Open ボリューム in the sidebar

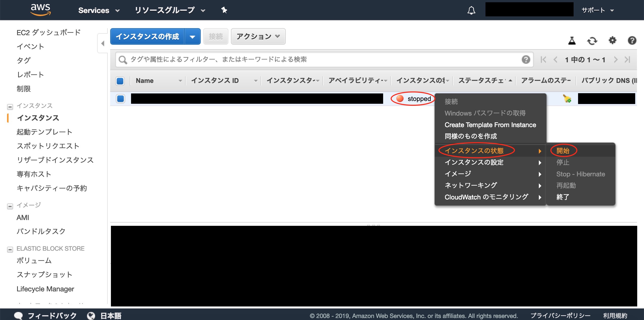(34, 260)
